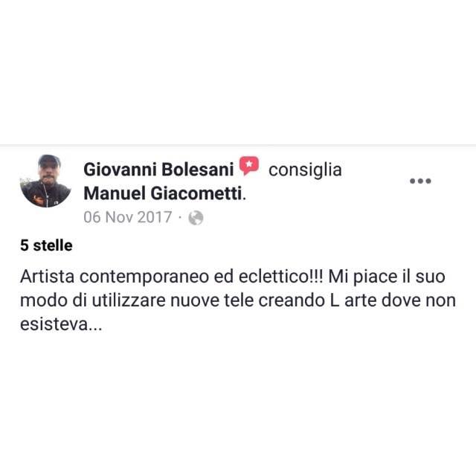Click the speech bubble with white star
The height and width of the screenshot is (476, 476).
pyautogui.click(x=249, y=166)
